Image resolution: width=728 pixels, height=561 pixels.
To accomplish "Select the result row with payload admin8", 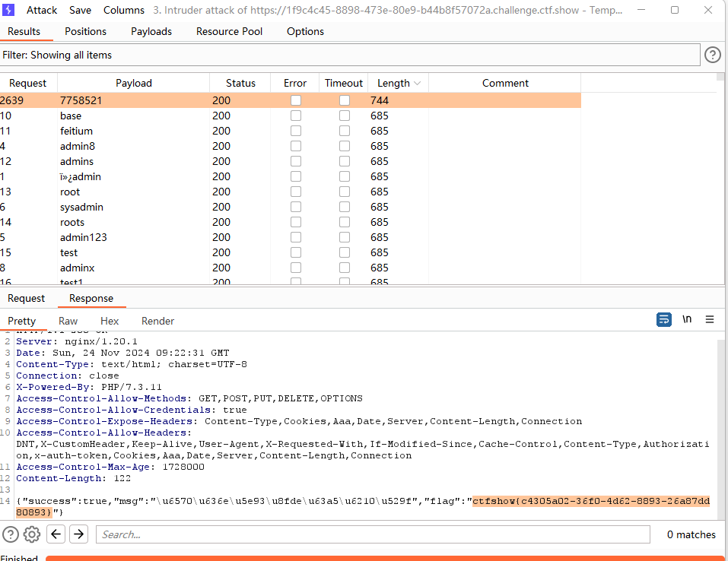I will [x=290, y=146].
